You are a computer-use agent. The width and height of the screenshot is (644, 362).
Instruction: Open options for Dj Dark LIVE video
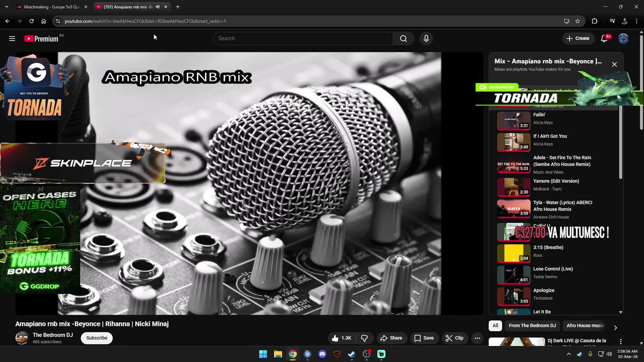point(621,341)
